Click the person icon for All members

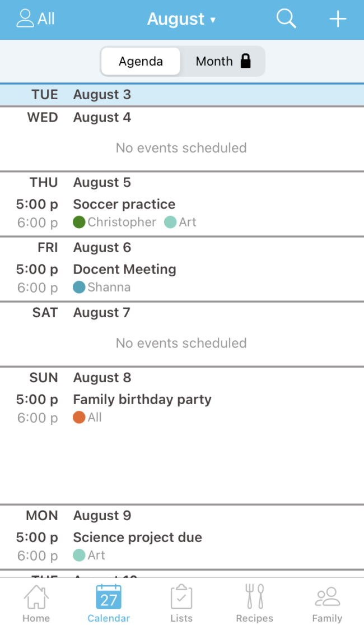coord(25,18)
